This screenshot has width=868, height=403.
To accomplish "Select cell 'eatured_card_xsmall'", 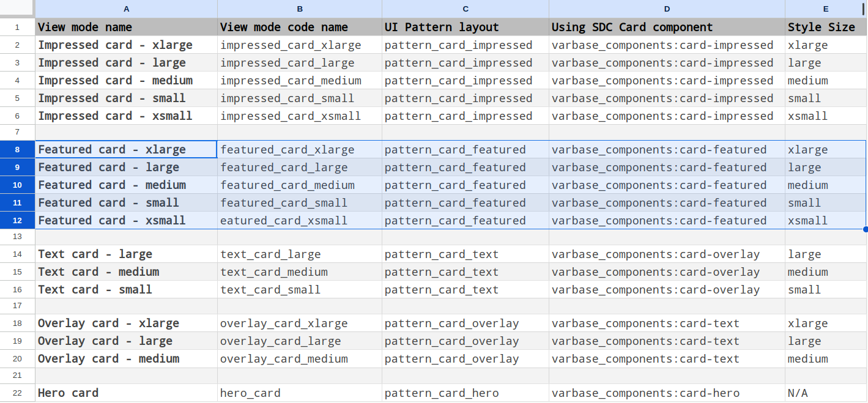I will coord(300,221).
